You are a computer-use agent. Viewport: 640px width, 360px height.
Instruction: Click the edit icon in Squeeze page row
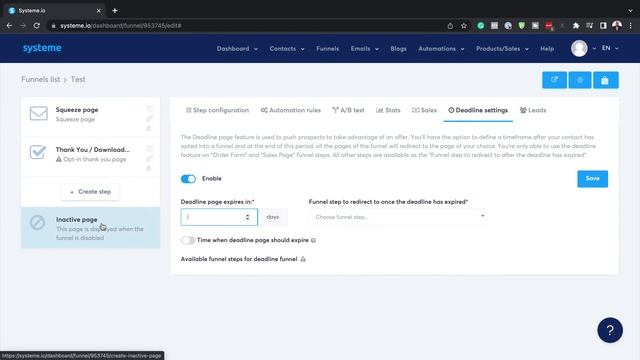149,118
